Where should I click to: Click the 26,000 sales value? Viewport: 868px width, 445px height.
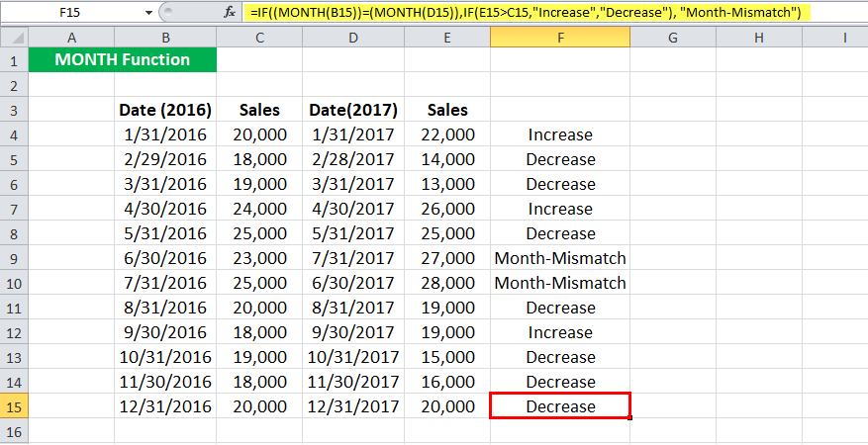(447, 209)
